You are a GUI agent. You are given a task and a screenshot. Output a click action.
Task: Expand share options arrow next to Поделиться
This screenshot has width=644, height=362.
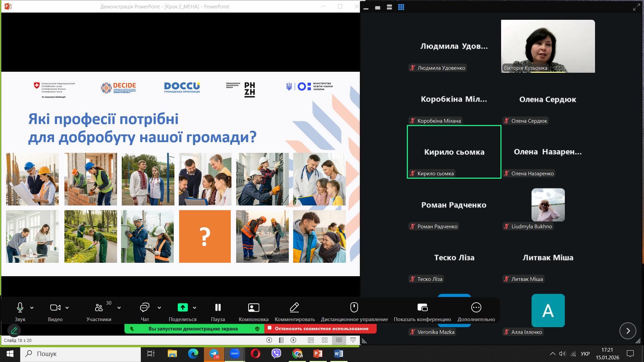click(195, 308)
